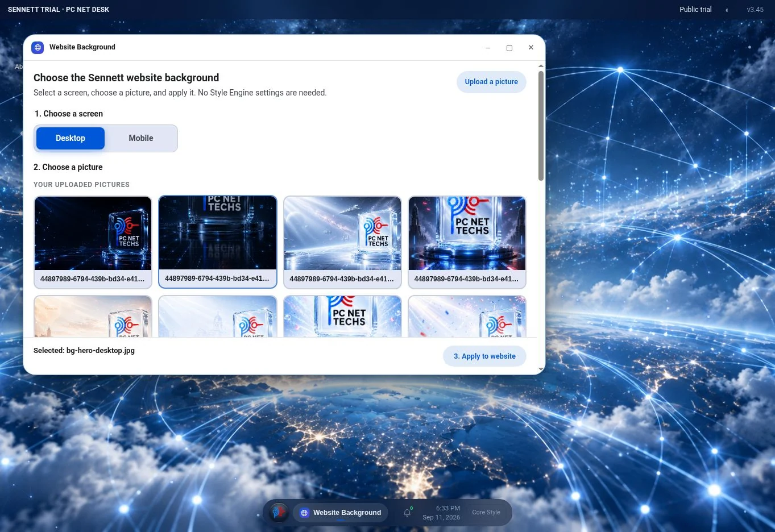The width and height of the screenshot is (775, 532).
Task: Open the notifications bell in the dock
Action: (x=407, y=513)
